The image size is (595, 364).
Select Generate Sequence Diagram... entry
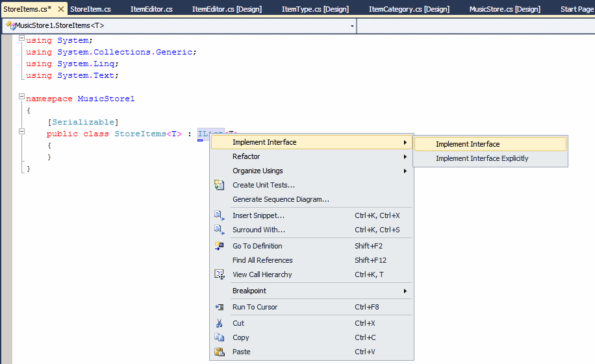(312, 199)
